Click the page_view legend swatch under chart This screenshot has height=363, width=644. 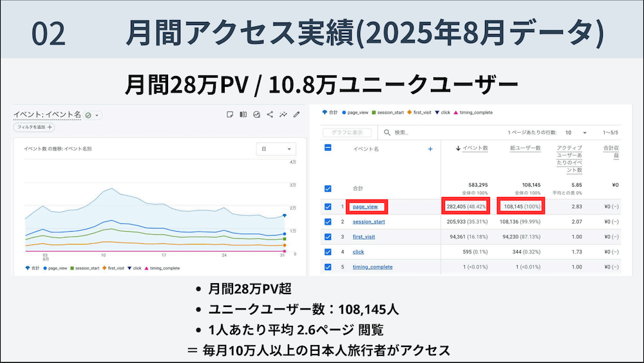tap(45, 268)
